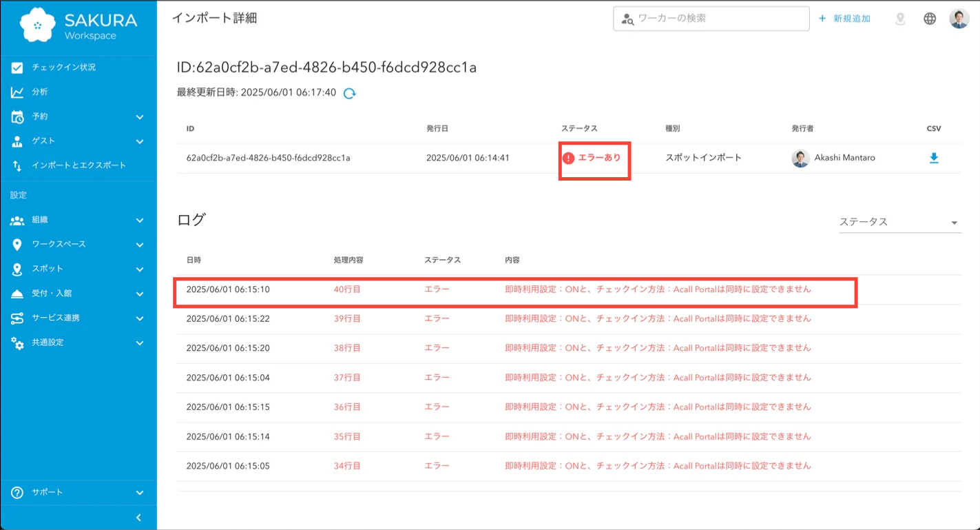Download the CSV file via the download icon

(934, 158)
